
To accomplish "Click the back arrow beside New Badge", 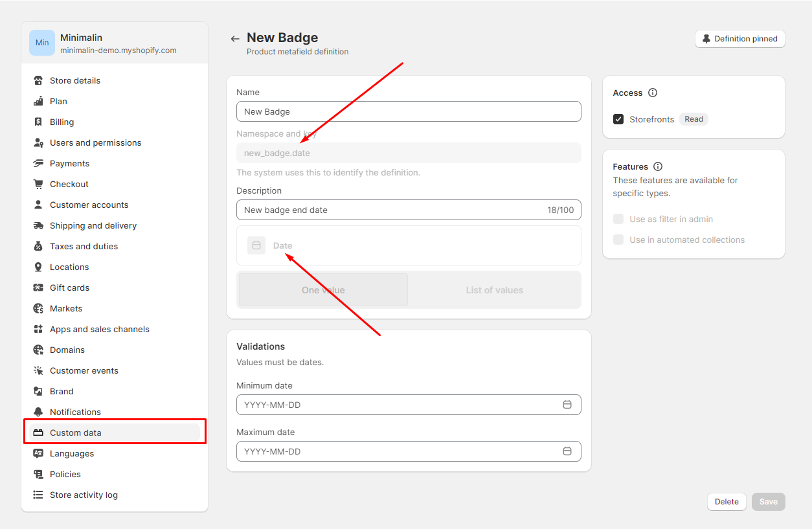I will click(x=235, y=39).
